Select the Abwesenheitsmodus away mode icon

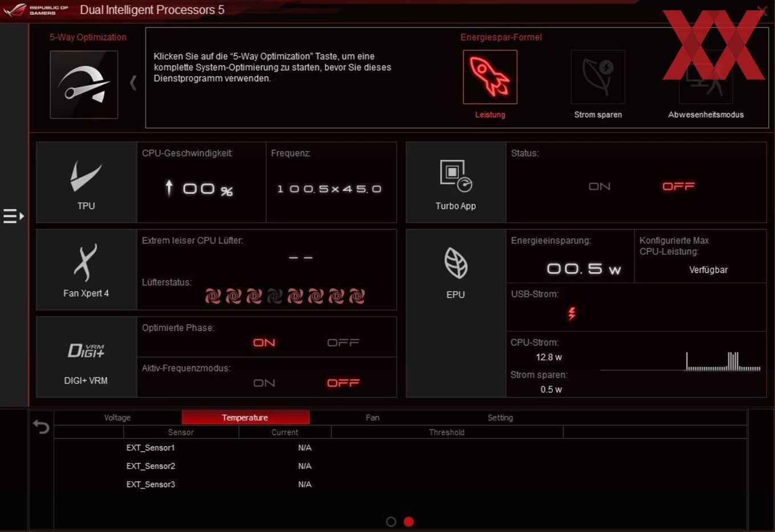pyautogui.click(x=705, y=77)
